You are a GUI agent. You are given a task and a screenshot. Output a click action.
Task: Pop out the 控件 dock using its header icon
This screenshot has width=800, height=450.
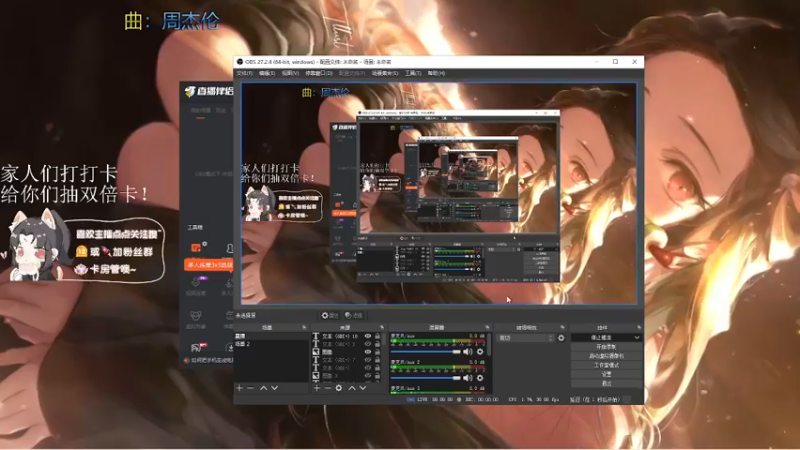(x=639, y=328)
